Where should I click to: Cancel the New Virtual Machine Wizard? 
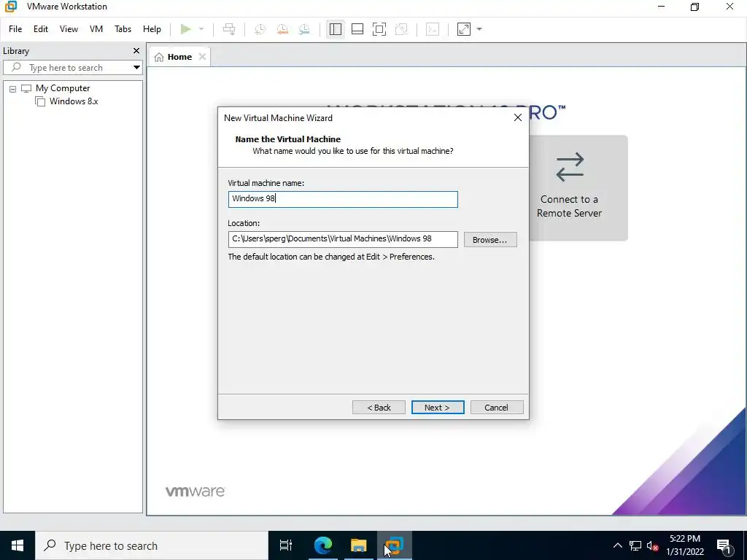pyautogui.click(x=496, y=407)
